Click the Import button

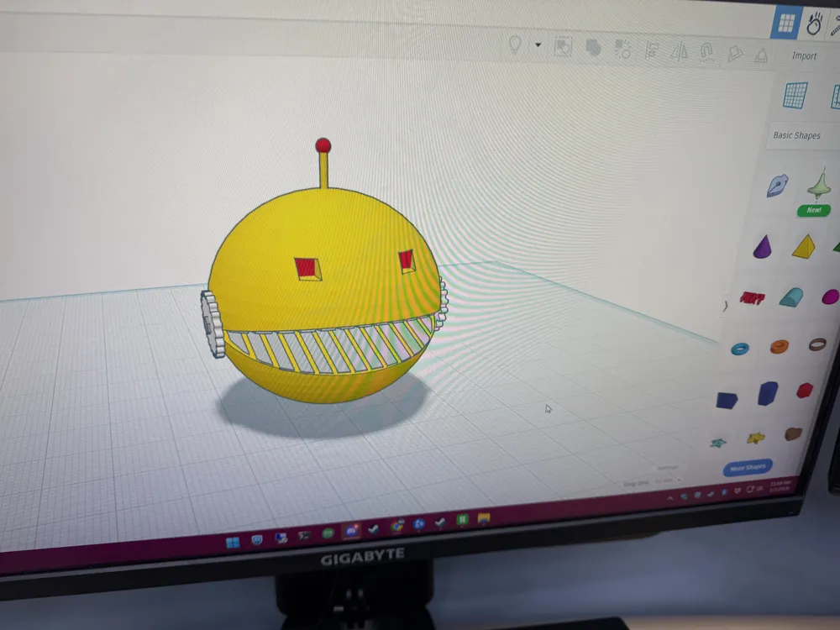click(x=804, y=55)
